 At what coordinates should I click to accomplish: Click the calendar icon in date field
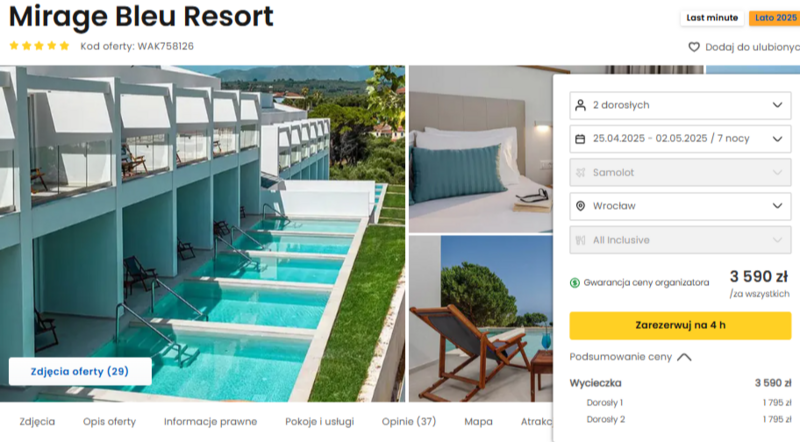pos(580,139)
